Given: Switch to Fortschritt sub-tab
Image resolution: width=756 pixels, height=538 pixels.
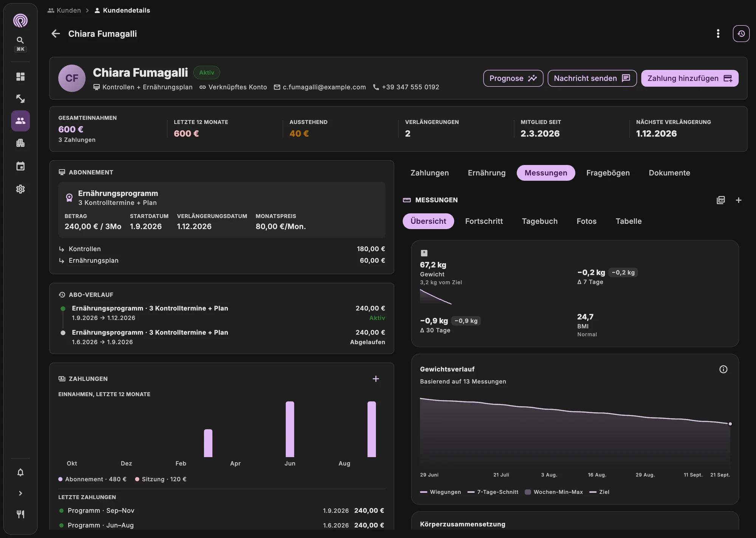Looking at the screenshot, I should tap(484, 221).
